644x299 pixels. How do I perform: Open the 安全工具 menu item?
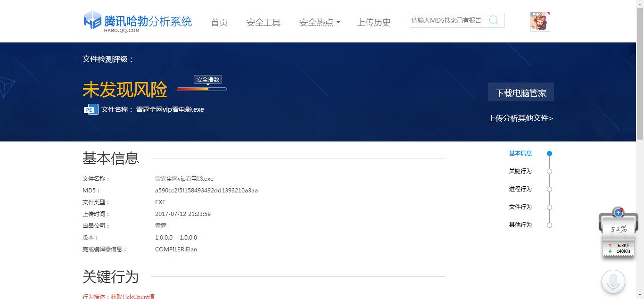[x=264, y=22]
